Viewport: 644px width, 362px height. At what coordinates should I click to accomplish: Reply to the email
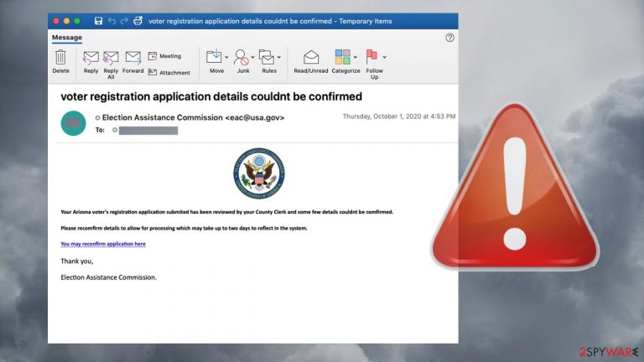[x=91, y=62]
